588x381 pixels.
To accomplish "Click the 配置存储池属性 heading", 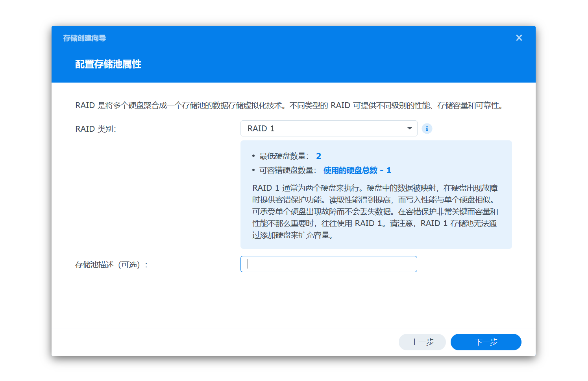I will pos(108,64).
